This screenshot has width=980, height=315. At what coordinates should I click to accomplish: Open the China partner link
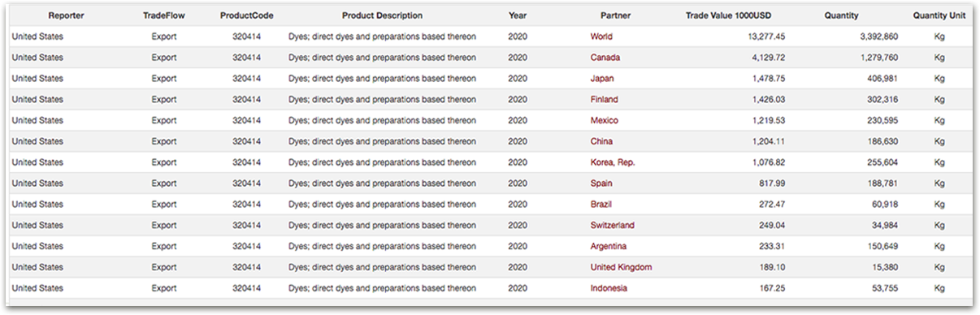(602, 141)
